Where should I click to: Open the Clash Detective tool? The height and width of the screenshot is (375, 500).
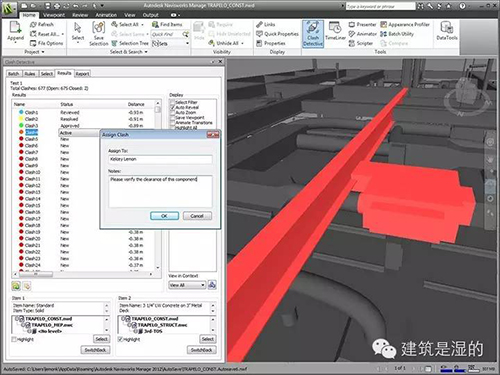313,34
